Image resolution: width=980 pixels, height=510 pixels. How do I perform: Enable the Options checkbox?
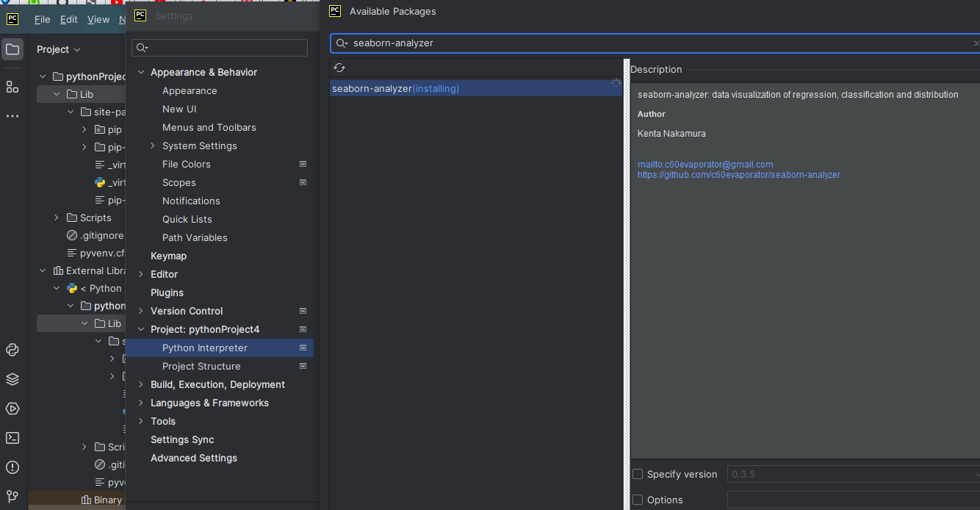point(638,500)
